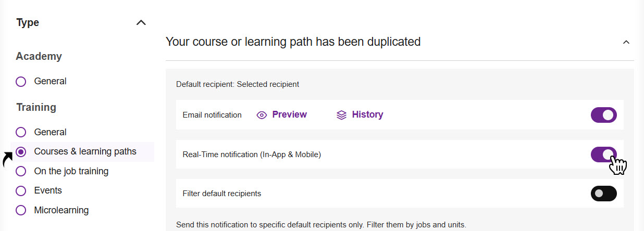Viewport: 644px width, 231px height.
Task: Collapse the duplicated notification section arrow
Action: click(626, 42)
